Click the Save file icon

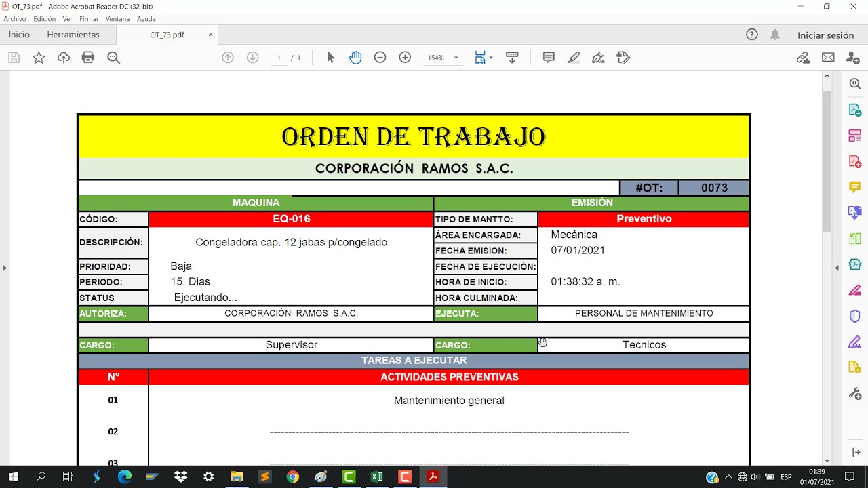(14, 58)
